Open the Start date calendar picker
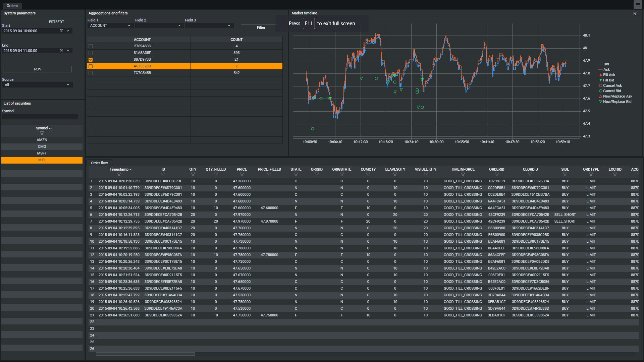This screenshot has height=362, width=644. tap(61, 31)
